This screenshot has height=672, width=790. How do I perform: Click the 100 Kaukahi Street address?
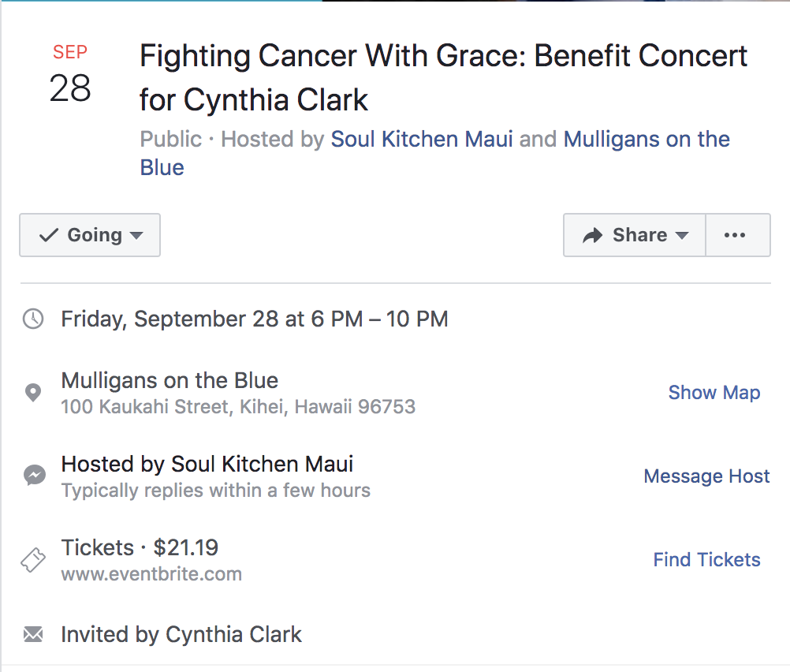tap(238, 407)
